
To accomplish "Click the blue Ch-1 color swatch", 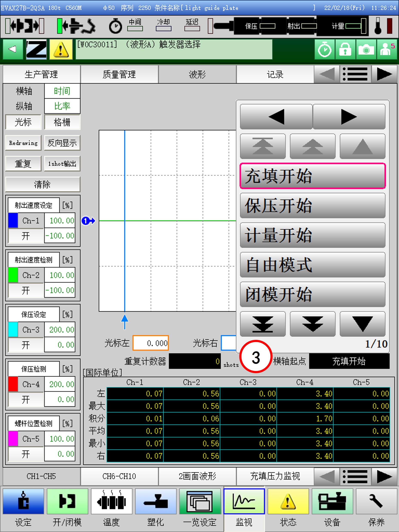I will (x=13, y=220).
